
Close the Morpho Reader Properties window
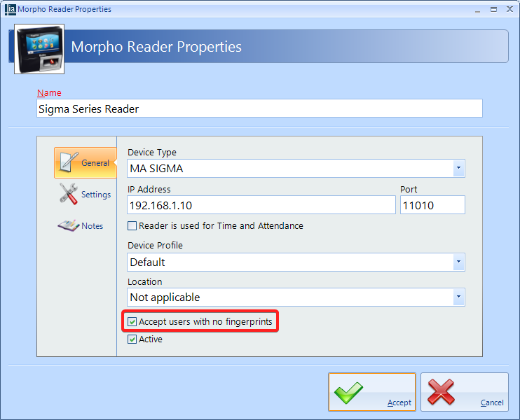click(x=510, y=9)
